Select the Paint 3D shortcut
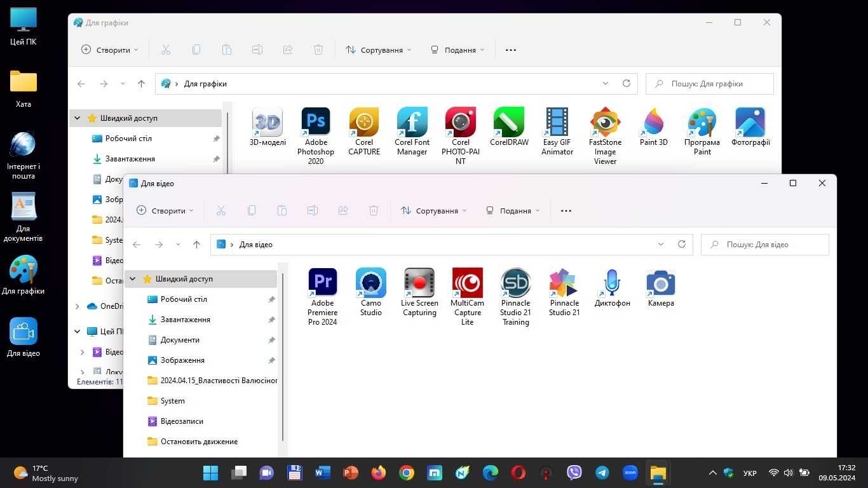This screenshot has width=868, height=488. (654, 127)
